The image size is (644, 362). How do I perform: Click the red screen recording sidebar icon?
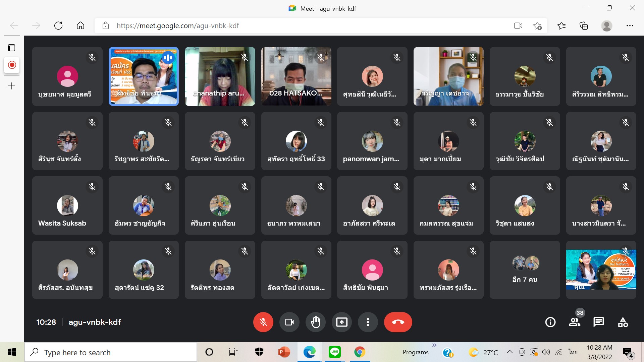12,65
